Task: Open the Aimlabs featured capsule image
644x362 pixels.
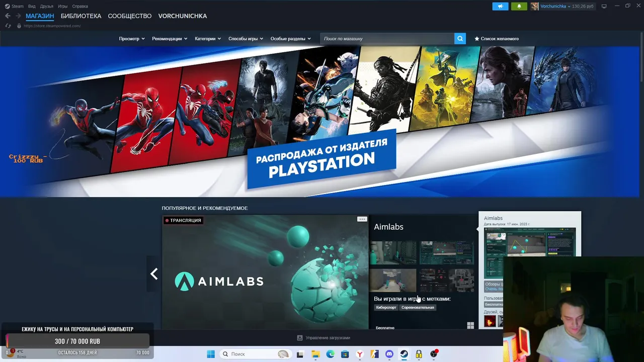Action: (265, 273)
